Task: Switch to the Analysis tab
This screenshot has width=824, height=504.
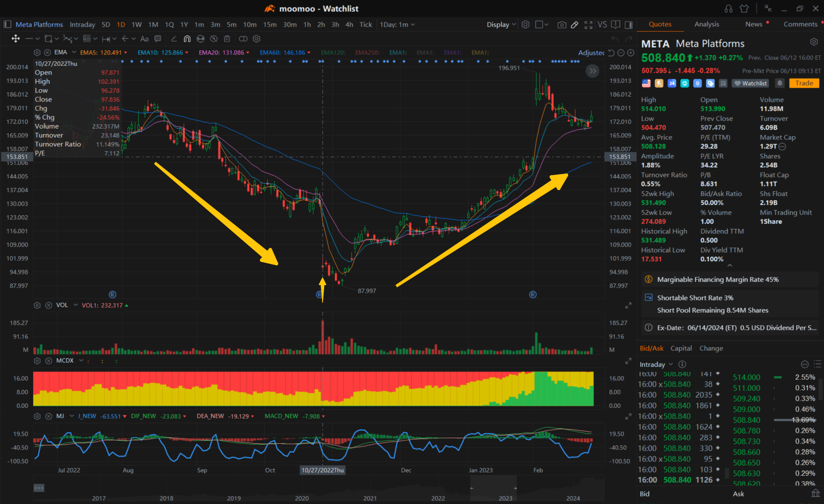Action: pyautogui.click(x=707, y=24)
